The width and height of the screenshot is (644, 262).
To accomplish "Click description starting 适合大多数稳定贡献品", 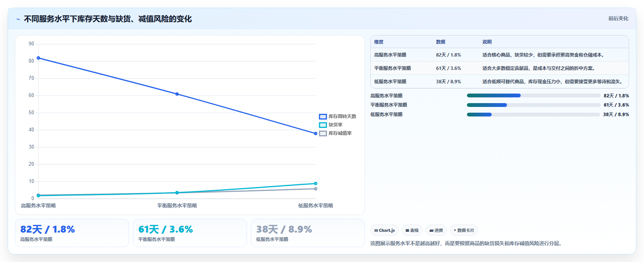I will tap(539, 68).
